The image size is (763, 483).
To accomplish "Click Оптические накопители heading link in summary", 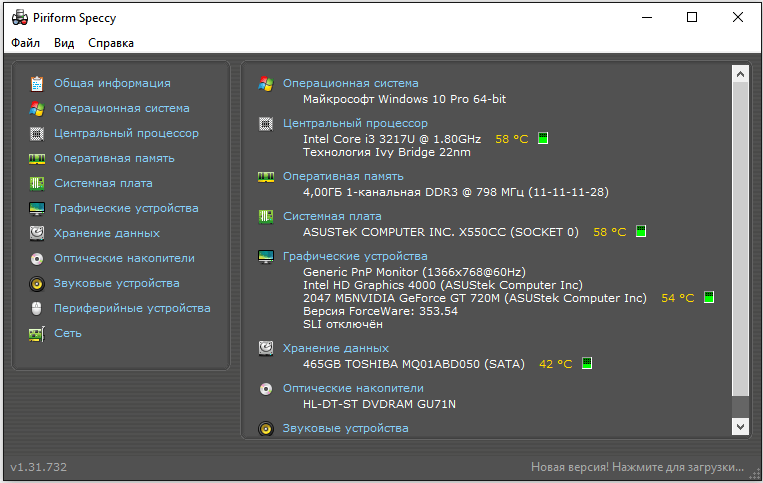I will click(x=353, y=388).
